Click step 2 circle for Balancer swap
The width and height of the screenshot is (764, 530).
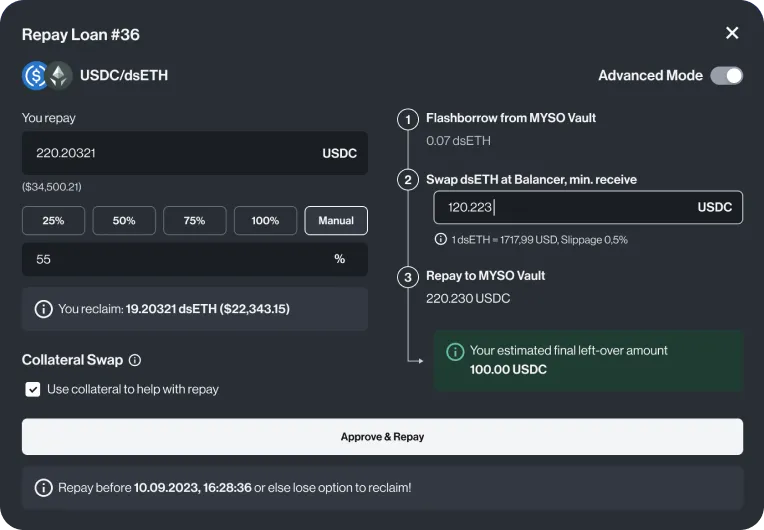click(408, 180)
